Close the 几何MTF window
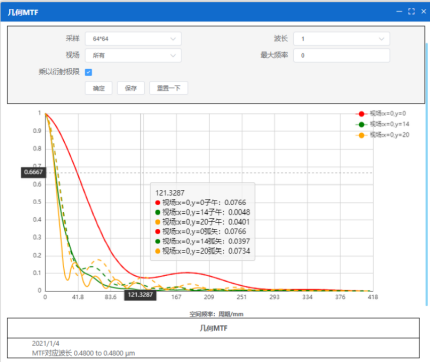This screenshot has width=431, height=363. pos(424,12)
